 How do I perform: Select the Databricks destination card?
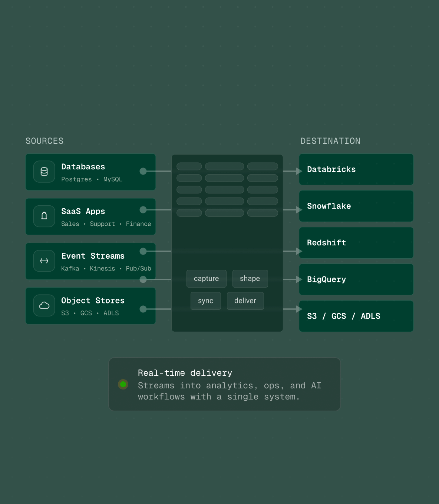(356, 169)
